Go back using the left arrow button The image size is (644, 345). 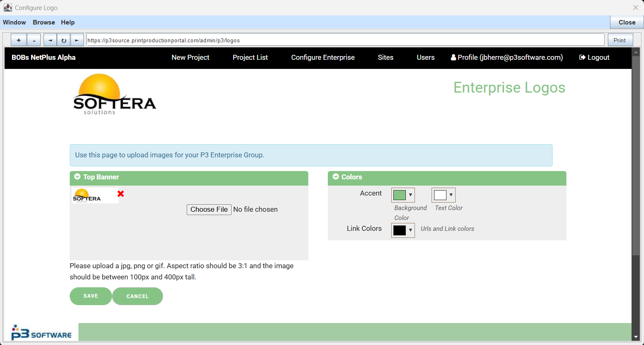[50, 40]
